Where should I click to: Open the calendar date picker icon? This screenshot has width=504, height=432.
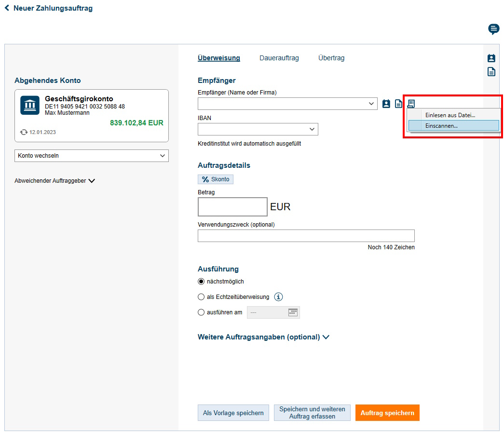pyautogui.click(x=293, y=312)
